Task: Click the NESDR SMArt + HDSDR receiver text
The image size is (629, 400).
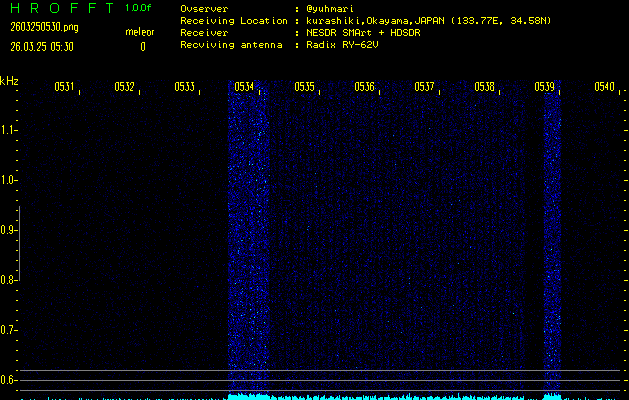Action: tap(366, 32)
